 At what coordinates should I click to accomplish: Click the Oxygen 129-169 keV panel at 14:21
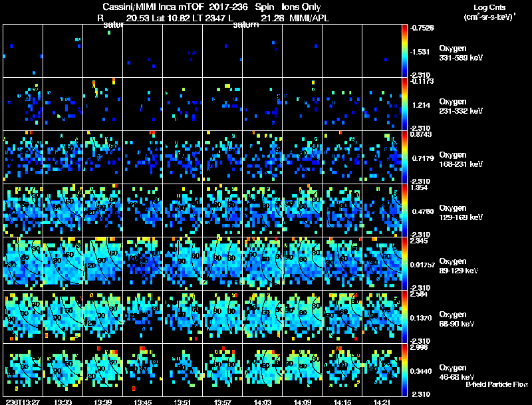(382, 210)
